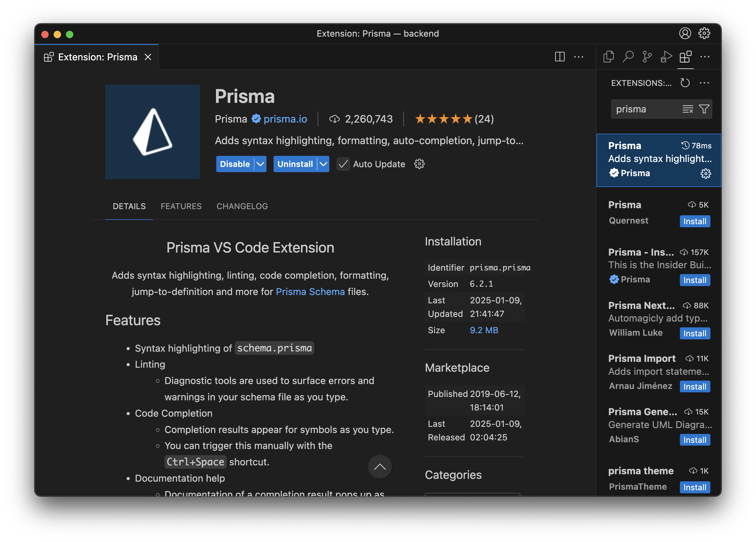Viewport: 756px width, 542px height.
Task: Switch to the CHANGELOG tab
Action: click(242, 206)
